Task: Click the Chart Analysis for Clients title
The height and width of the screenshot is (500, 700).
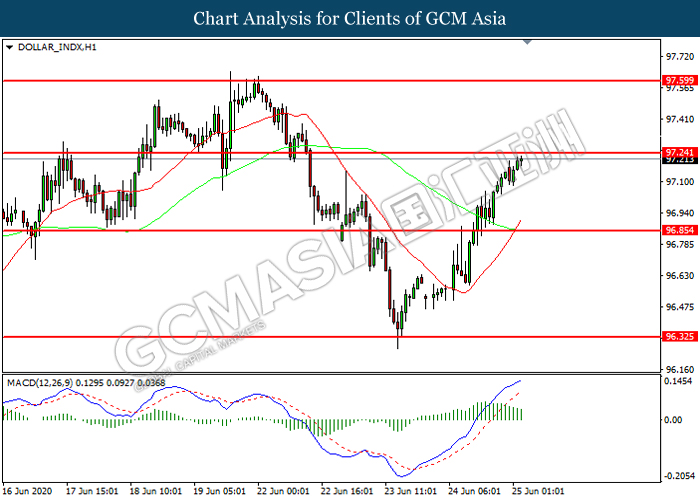Action: click(350, 19)
